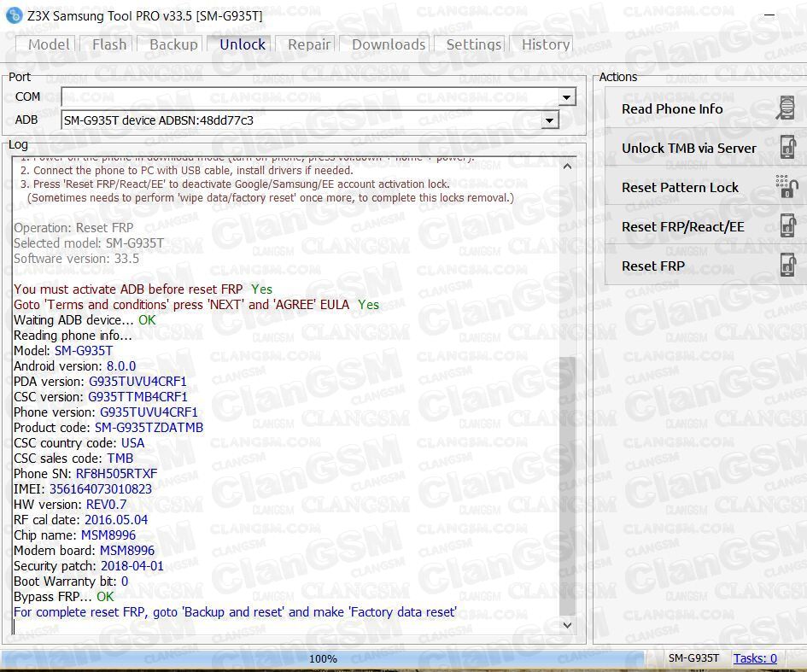Expand the ADB device dropdown arrow
Screen dimensions: 807x672
550,120
